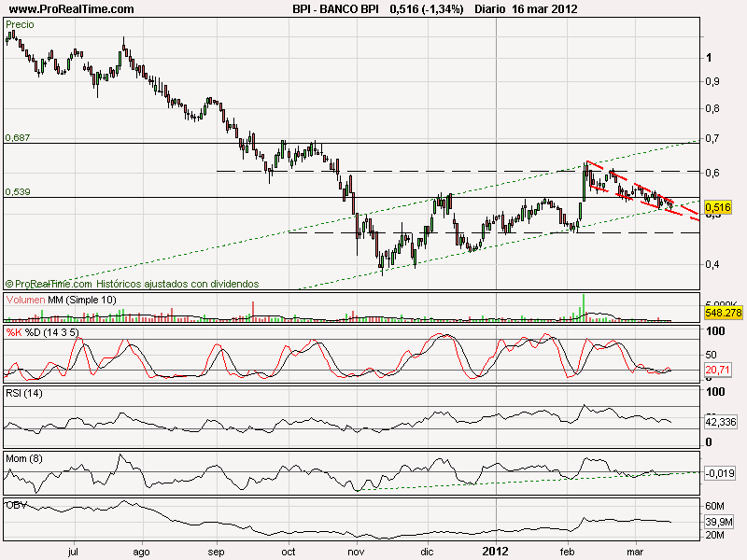
Task: Select the 0,539 level label
Action: click(18, 192)
